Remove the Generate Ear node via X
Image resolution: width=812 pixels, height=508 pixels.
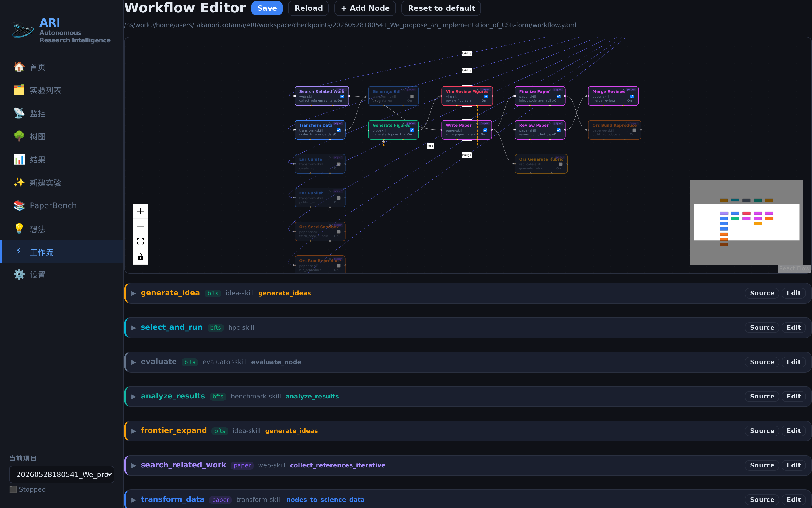(403, 90)
